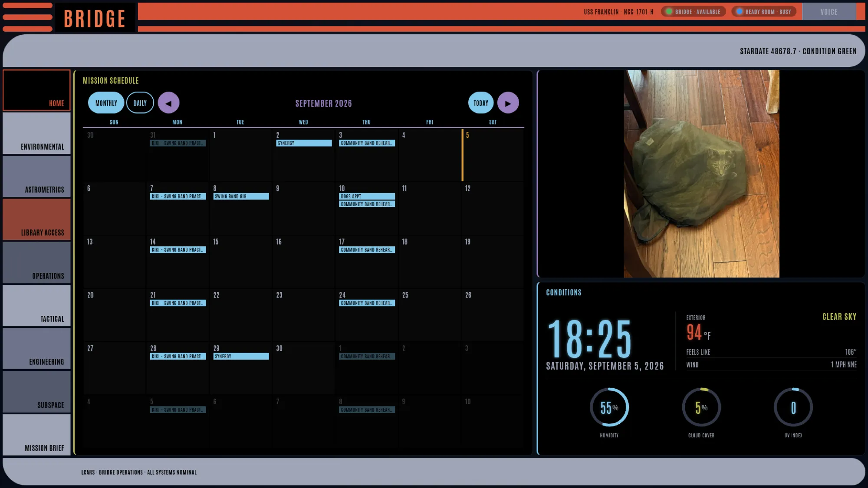
Task: Select today's date cell, September 5
Action: click(x=493, y=155)
